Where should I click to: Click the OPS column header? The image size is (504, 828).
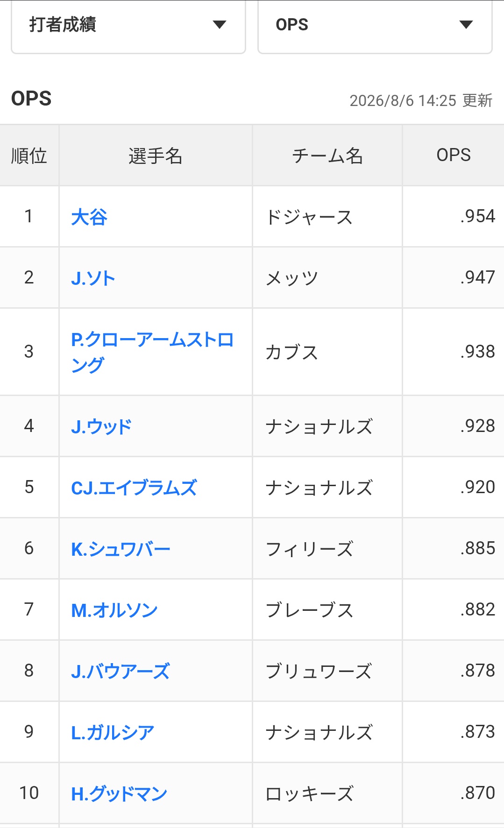pos(454,156)
